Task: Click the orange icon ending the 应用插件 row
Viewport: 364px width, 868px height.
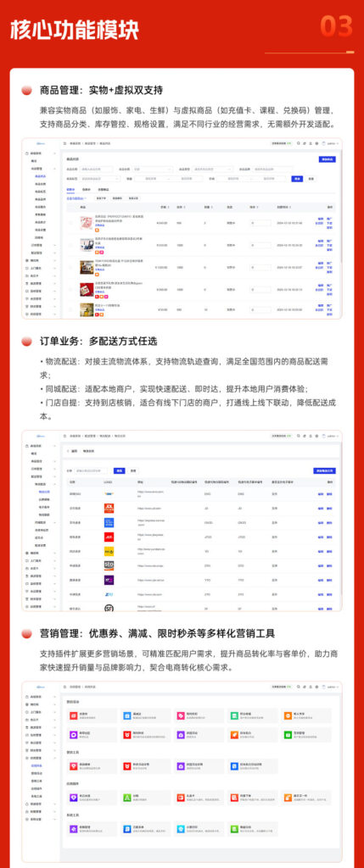Action: 288,798
